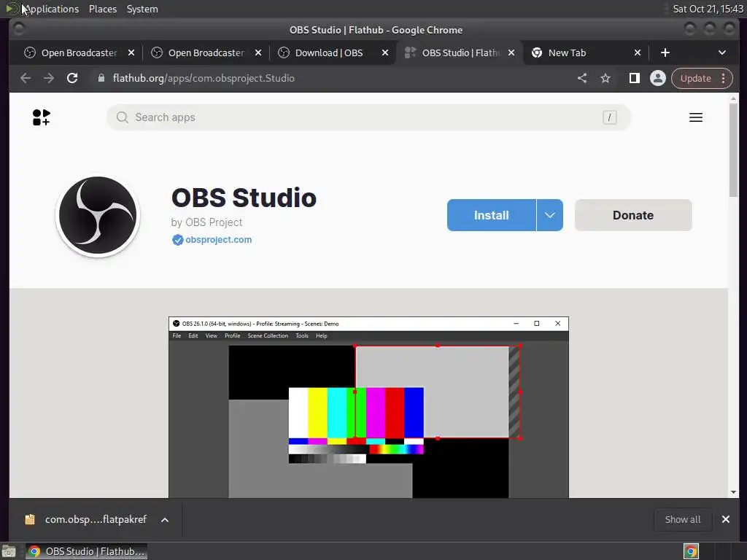Click the OBS Studio heading text
Screen dimensions: 747x560
tap(244, 198)
